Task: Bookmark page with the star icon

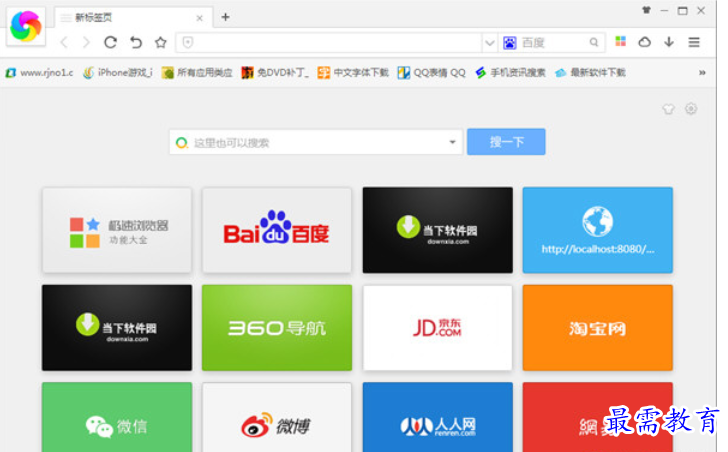Action: [161, 43]
